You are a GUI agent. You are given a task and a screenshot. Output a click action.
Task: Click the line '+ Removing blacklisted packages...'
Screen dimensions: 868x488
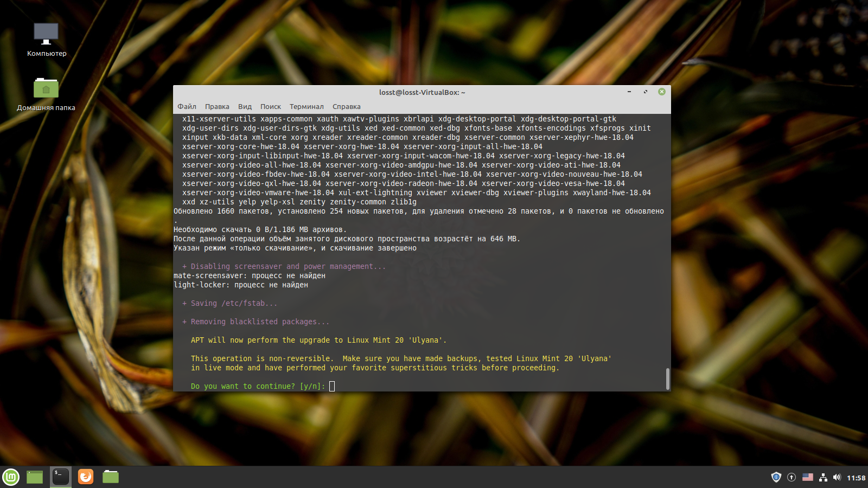click(256, 322)
